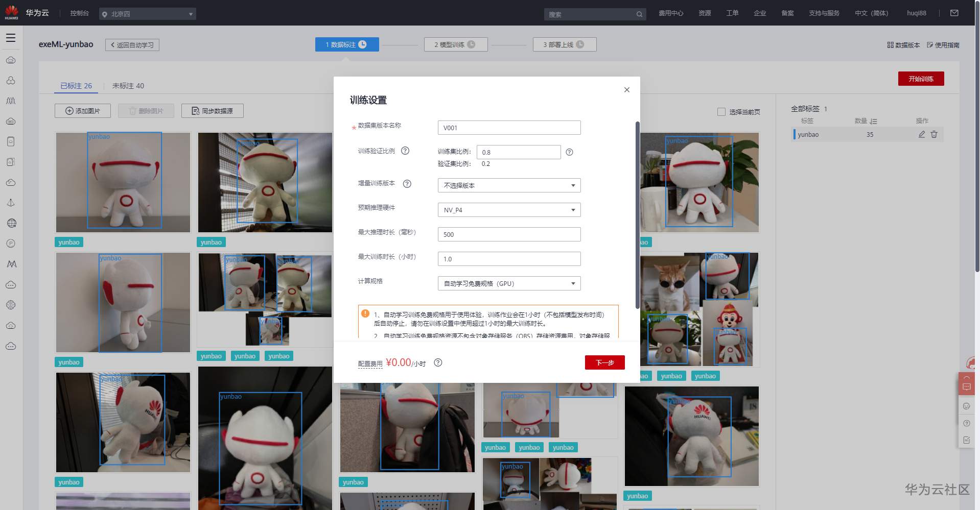Click the help icon beside 训练验证比例
The height and width of the screenshot is (510, 980).
pyautogui.click(x=405, y=151)
